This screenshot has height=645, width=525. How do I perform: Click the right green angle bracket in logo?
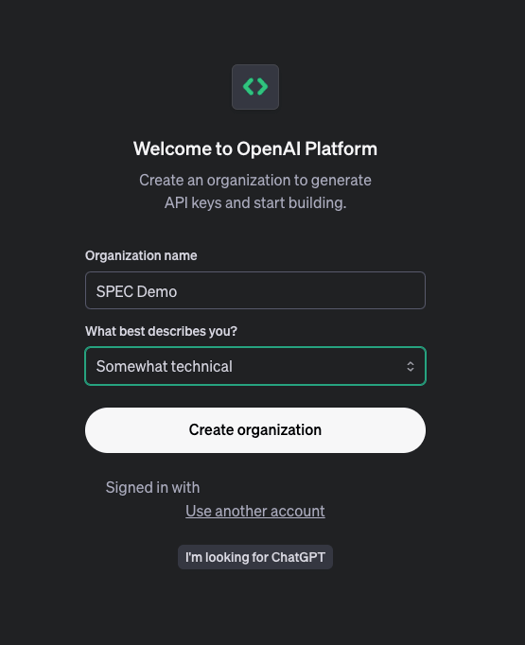[262, 87]
